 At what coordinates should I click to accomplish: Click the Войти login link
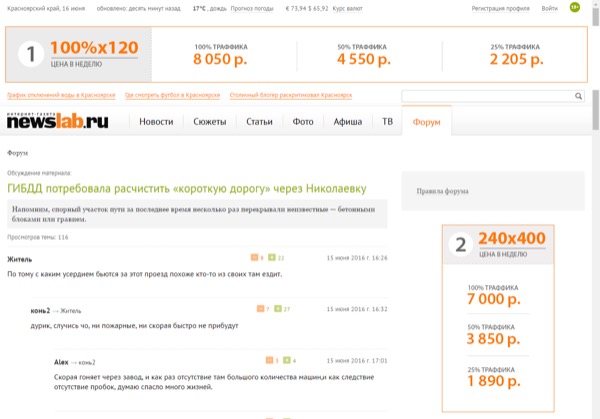click(x=549, y=8)
